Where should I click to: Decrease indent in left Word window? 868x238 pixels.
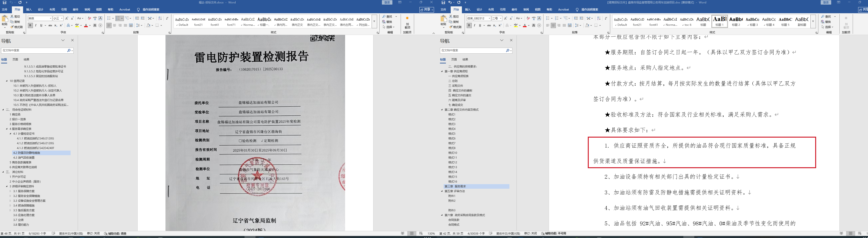(137, 18)
